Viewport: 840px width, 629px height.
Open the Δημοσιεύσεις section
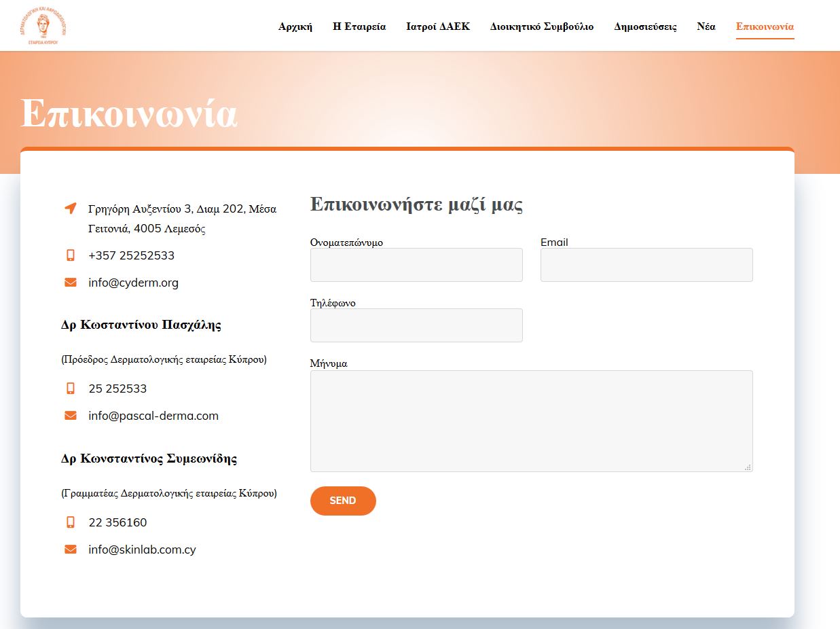[x=645, y=27]
